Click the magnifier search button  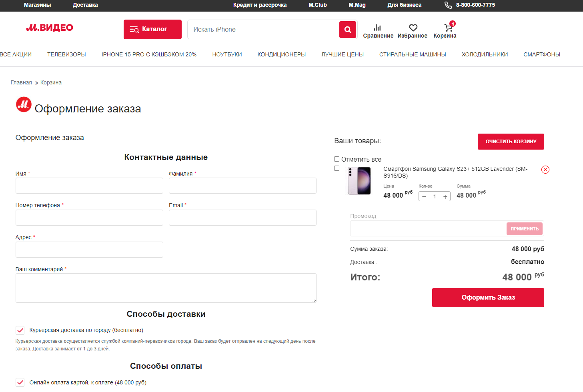(x=348, y=30)
